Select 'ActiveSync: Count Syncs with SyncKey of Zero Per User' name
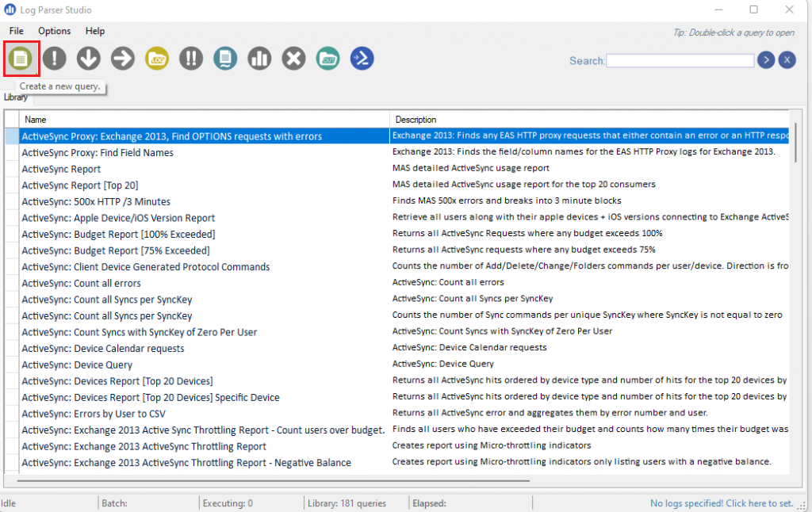This screenshot has width=812, height=512. click(x=140, y=332)
